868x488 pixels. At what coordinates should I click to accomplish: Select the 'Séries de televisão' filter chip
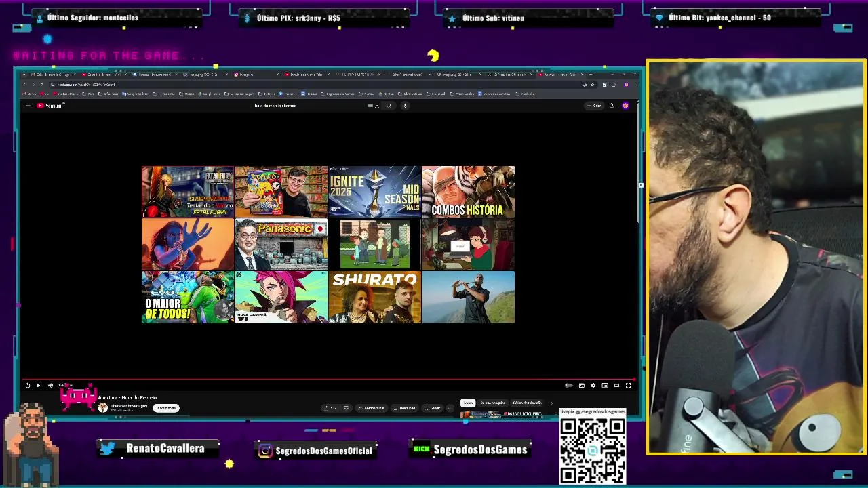(x=527, y=403)
